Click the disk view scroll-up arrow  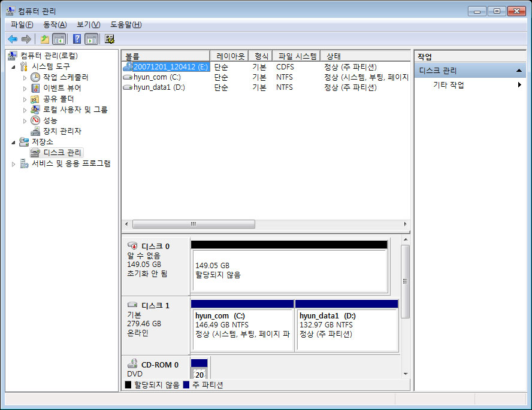[x=406, y=239]
